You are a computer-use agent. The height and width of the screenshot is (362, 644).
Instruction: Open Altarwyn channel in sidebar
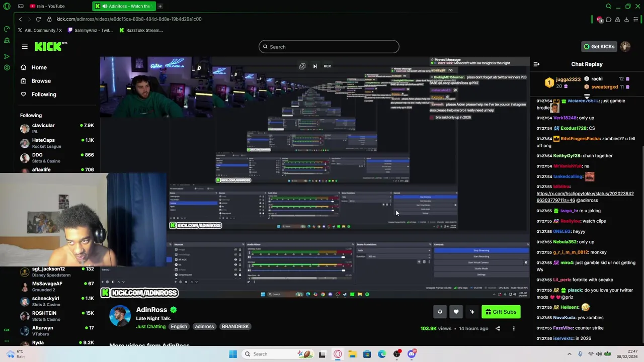[57, 331]
